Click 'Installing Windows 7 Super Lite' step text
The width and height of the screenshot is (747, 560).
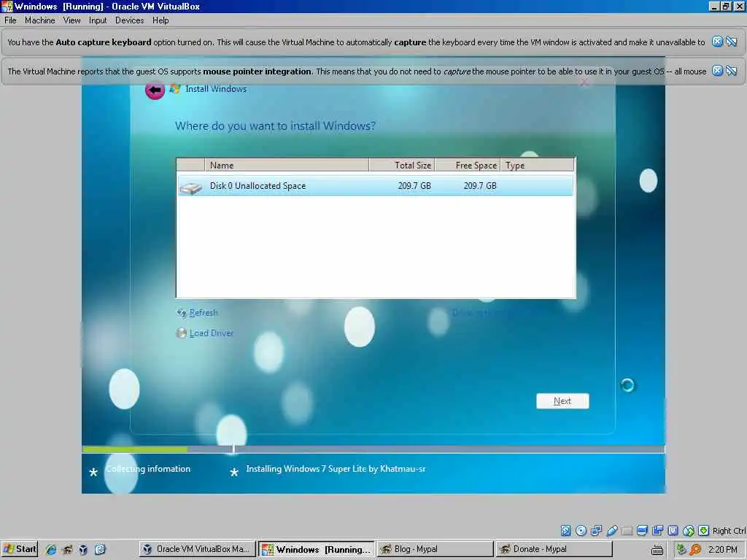point(336,469)
